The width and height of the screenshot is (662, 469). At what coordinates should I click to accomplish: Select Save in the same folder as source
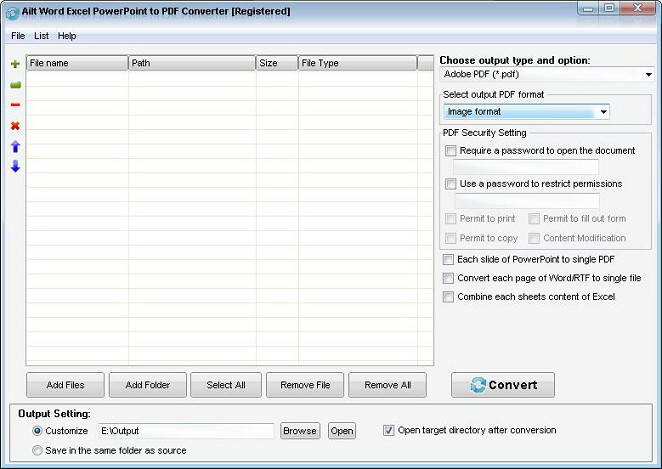pyautogui.click(x=37, y=450)
